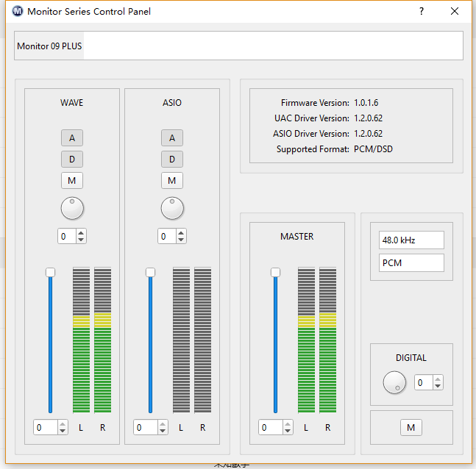Click the help question mark button
Image resolution: width=476 pixels, height=469 pixels.
tap(422, 12)
